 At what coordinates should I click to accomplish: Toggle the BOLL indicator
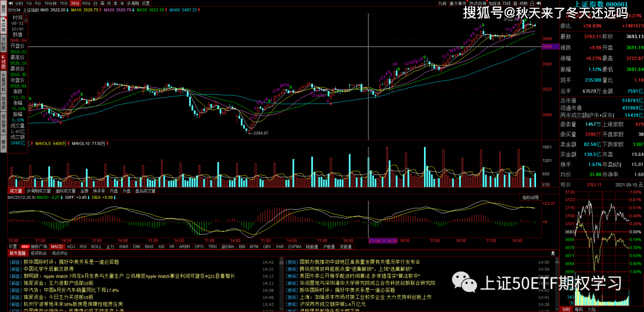coord(97,246)
